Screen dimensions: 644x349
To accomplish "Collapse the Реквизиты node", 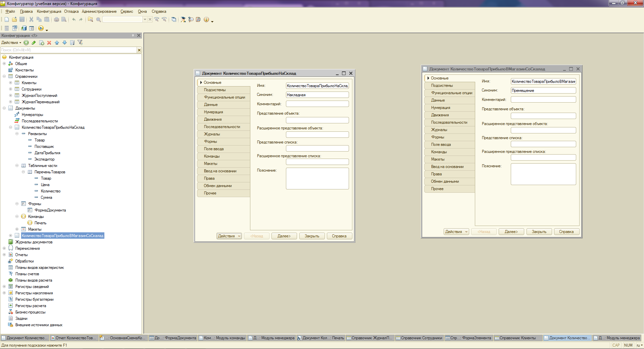I will tap(17, 134).
